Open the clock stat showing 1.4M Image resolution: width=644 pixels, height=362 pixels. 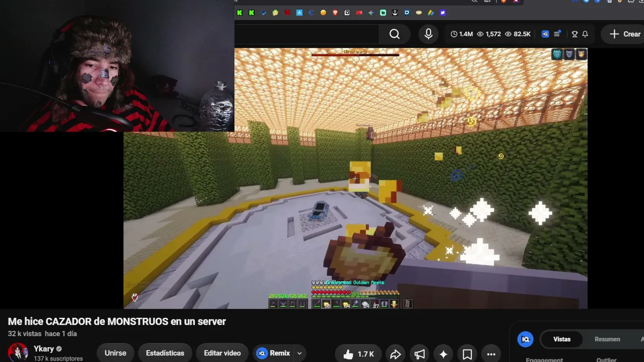click(x=462, y=34)
